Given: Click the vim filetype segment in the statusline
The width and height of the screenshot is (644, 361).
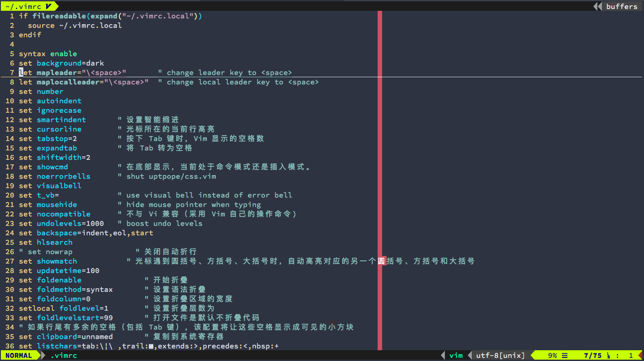Looking at the screenshot, I should [x=456, y=355].
